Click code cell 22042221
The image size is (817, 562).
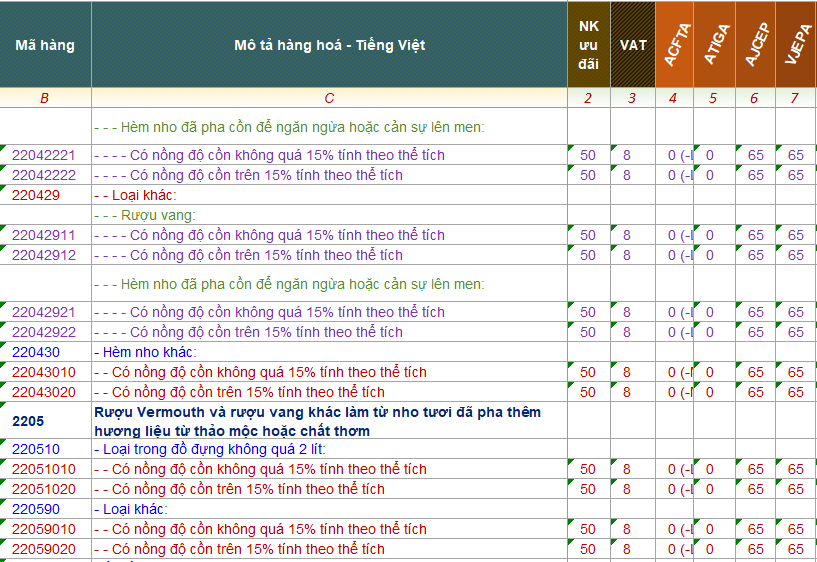[44, 155]
